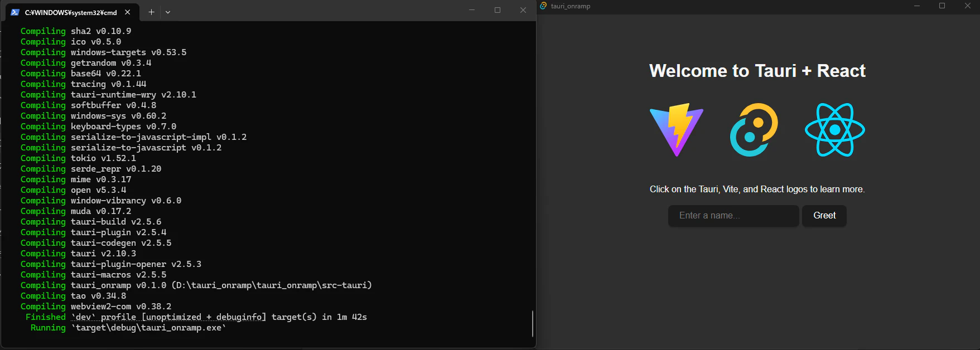980x350 pixels.
Task: Click the 'Compiling tracing v0.1.44' line
Action: 84,84
